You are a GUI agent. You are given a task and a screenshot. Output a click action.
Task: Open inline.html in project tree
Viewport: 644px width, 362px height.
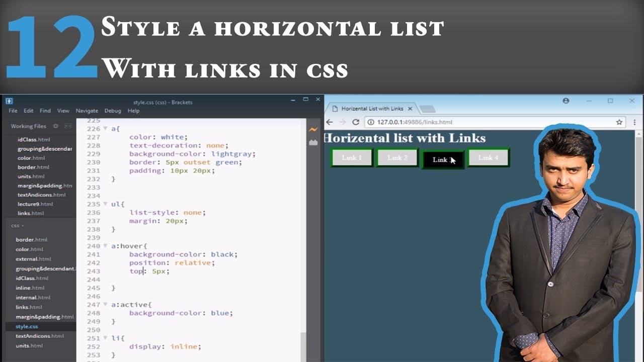click(x=30, y=288)
